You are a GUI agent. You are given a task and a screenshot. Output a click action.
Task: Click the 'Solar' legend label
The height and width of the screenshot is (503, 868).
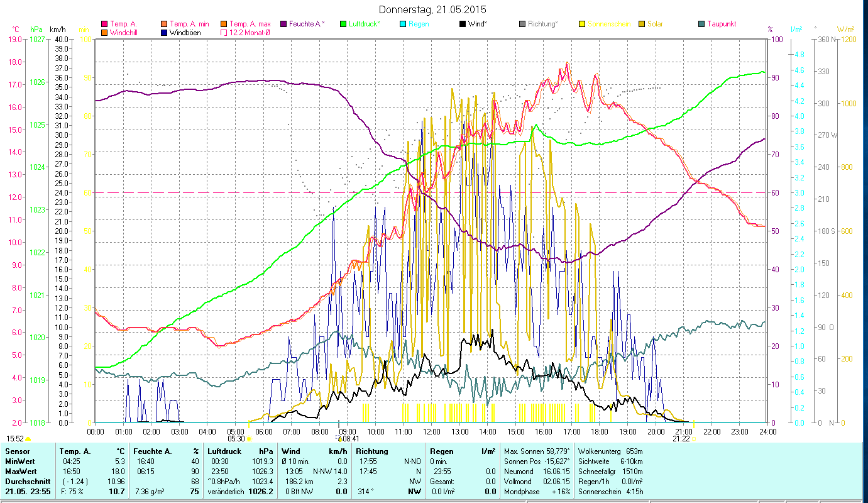(x=655, y=24)
